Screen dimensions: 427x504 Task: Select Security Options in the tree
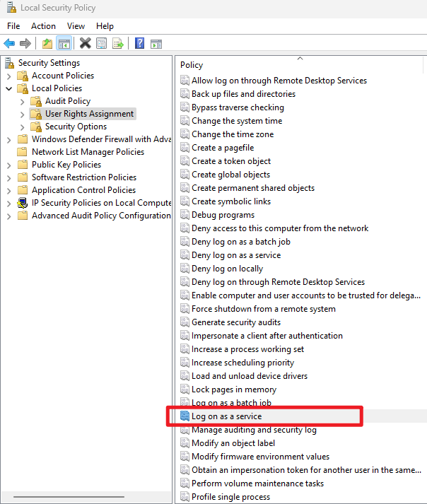click(x=76, y=127)
